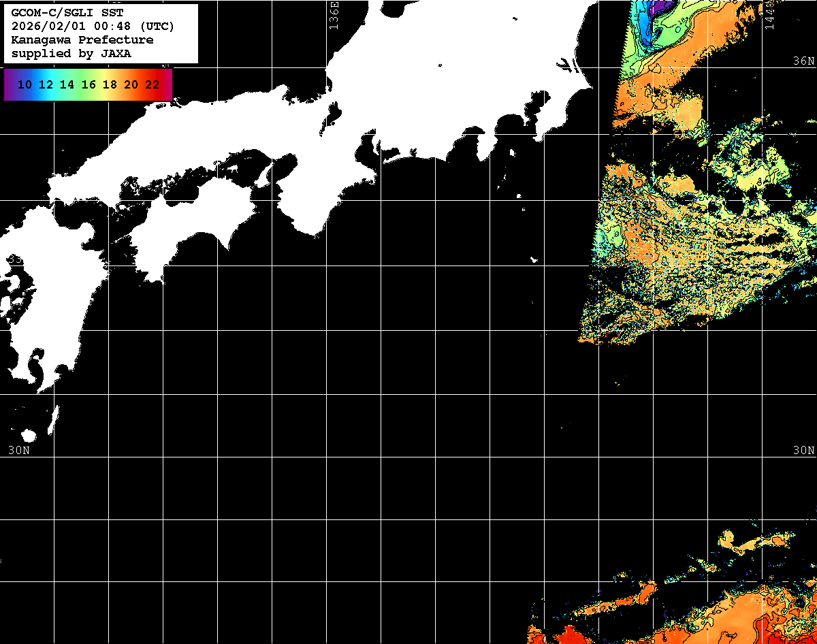The image size is (817, 644).
Task: Click the 20 label on the color legend
Action: [x=131, y=85]
